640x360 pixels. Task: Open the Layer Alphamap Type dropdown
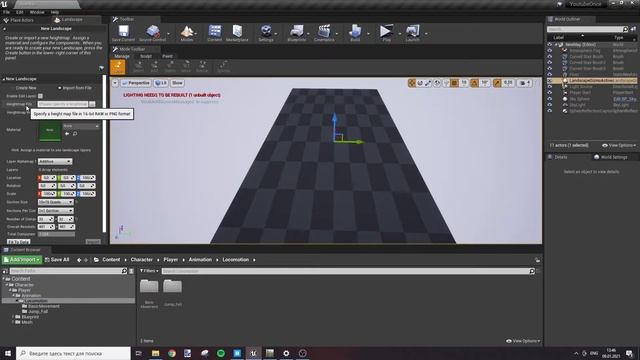[55, 162]
